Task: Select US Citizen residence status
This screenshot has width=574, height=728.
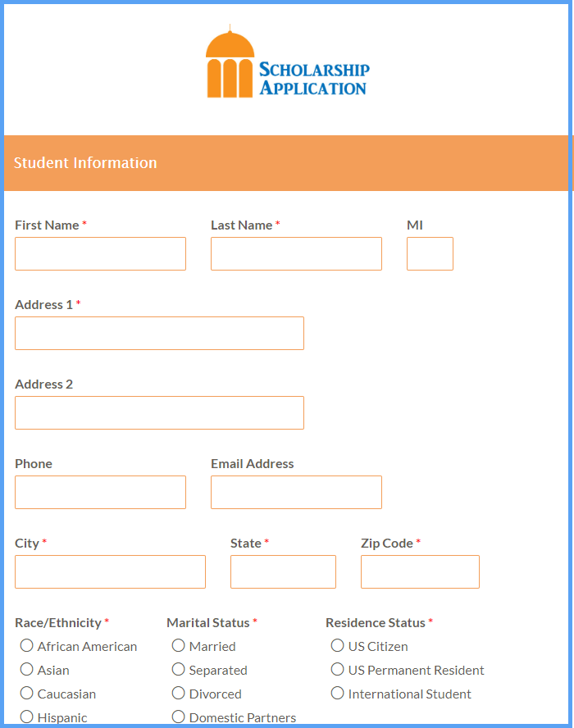Action: coord(338,646)
